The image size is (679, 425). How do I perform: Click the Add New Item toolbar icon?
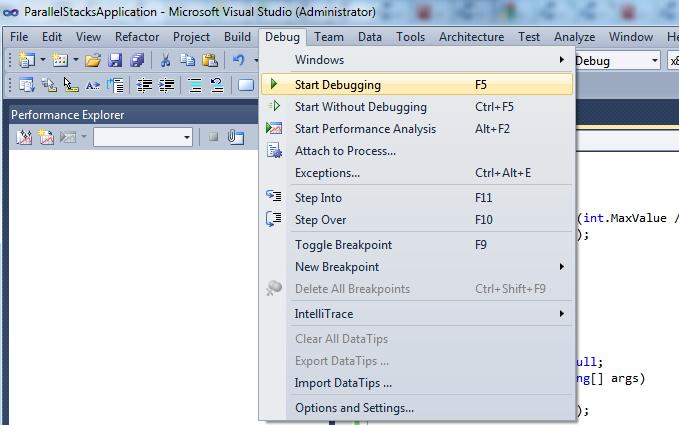(x=60, y=60)
